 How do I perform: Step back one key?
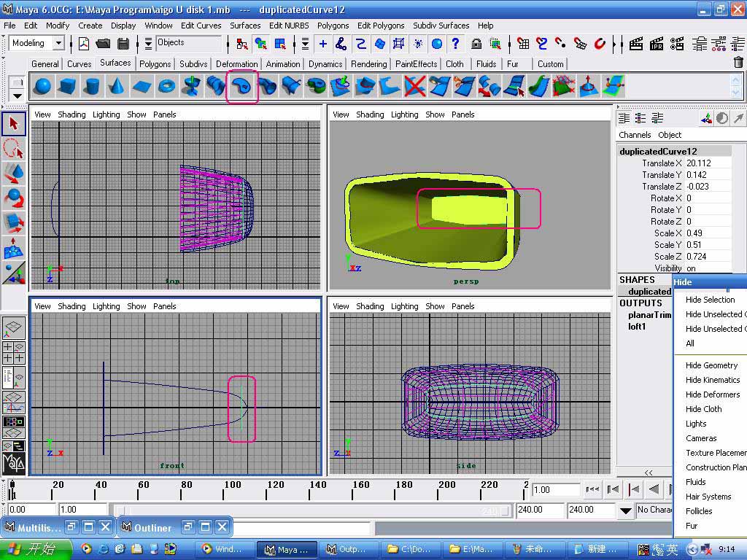coord(634,489)
